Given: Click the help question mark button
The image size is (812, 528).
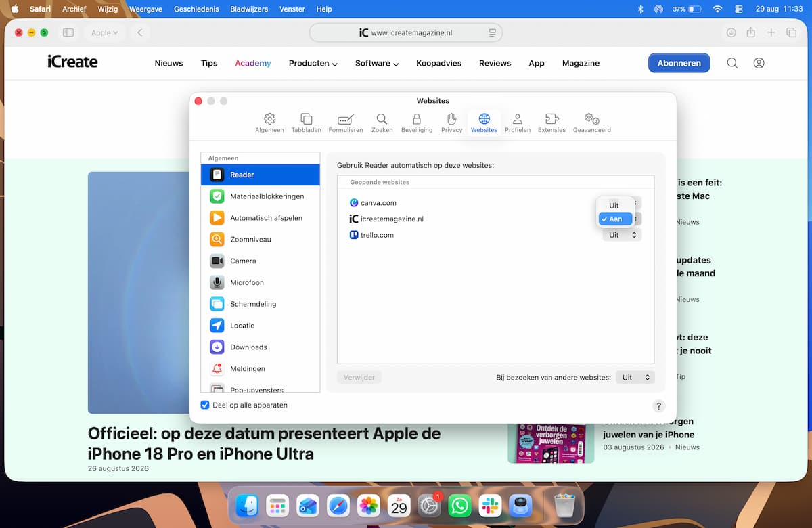Looking at the screenshot, I should pyautogui.click(x=658, y=406).
